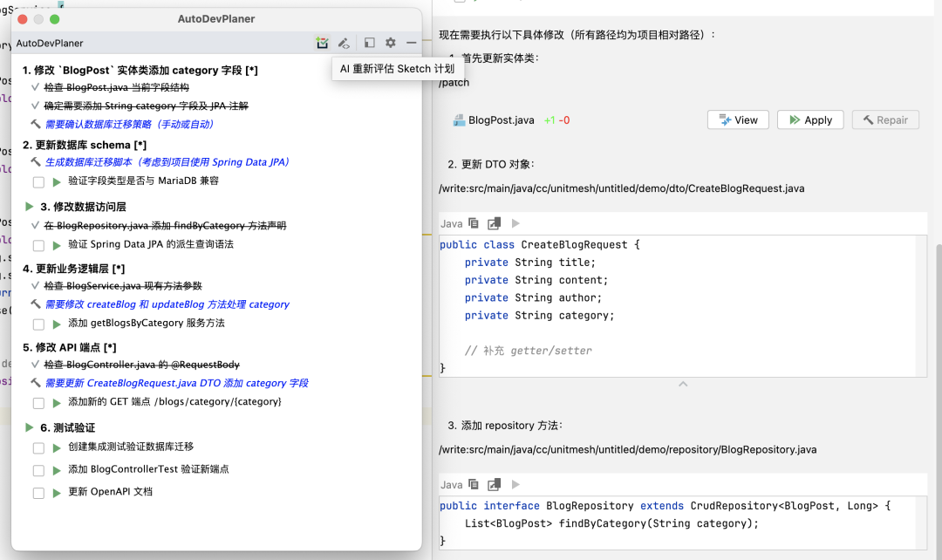Copy the CreateBlogRequest code snippet
The image size is (942, 560).
tap(472, 223)
